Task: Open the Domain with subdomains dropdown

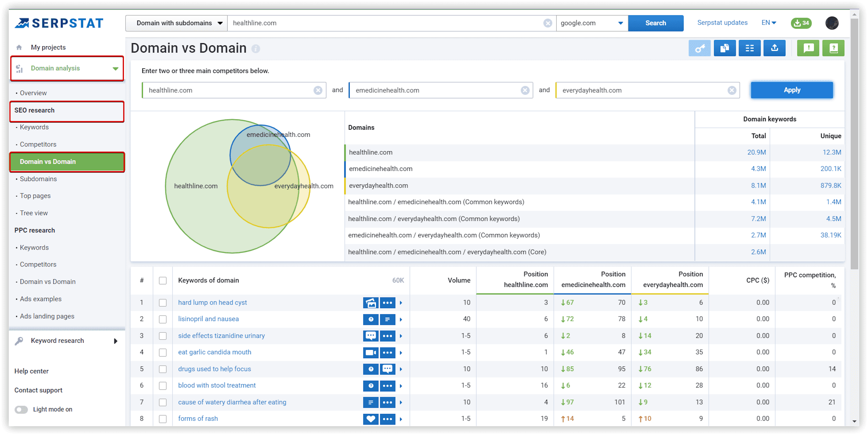Action: coord(177,23)
